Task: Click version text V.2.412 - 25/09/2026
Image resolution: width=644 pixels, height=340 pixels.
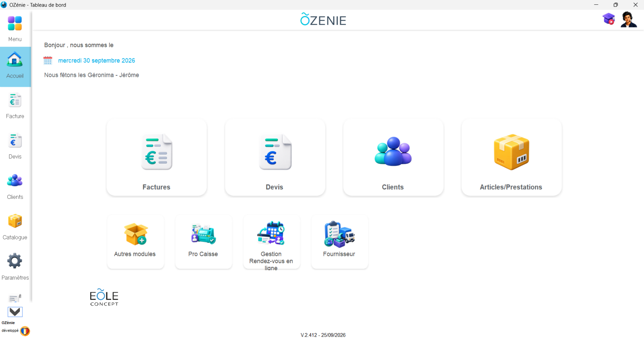Action: click(323, 335)
